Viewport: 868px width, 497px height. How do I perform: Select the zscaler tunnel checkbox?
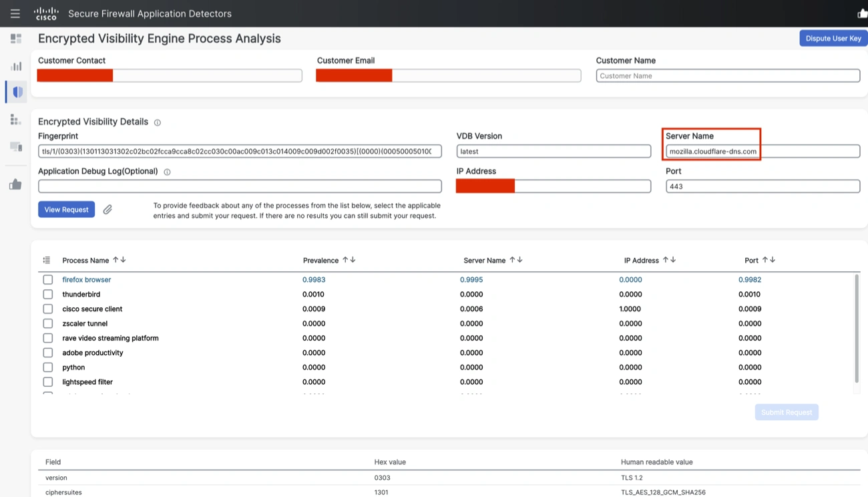[47, 323]
